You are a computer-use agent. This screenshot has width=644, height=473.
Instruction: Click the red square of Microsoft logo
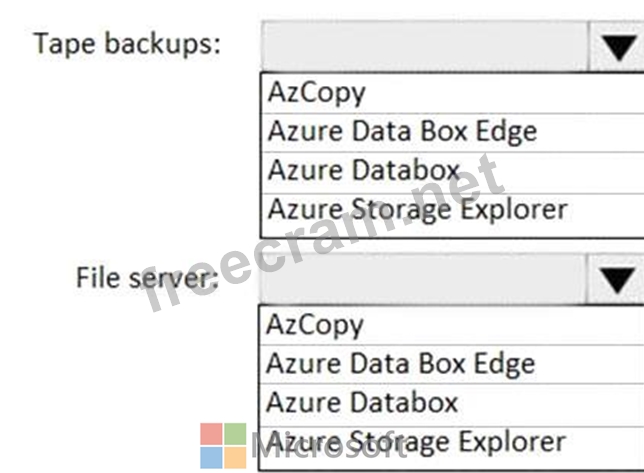click(x=211, y=434)
